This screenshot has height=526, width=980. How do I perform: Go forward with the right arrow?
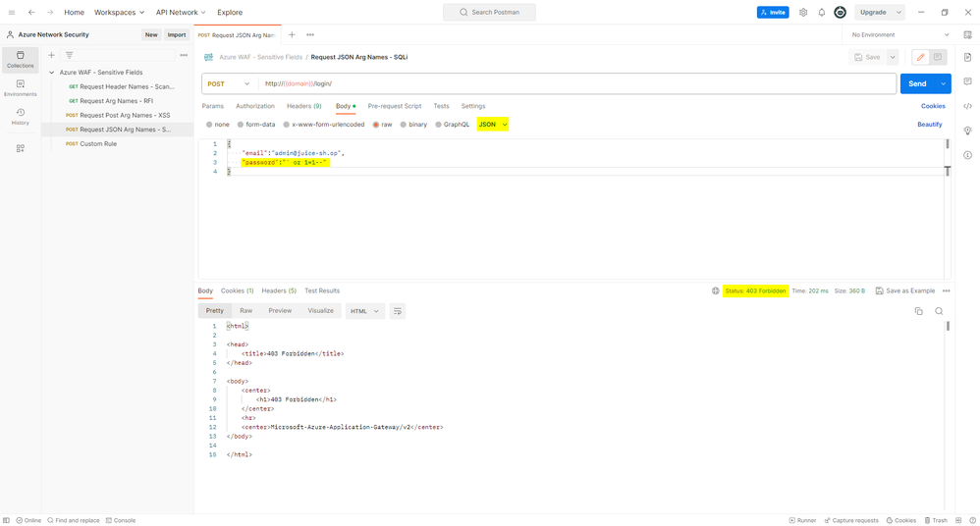(x=50, y=13)
